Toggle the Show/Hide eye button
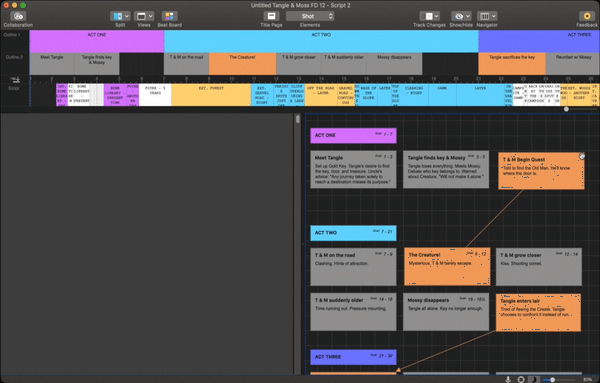This screenshot has width=600, height=383. pyautogui.click(x=458, y=16)
